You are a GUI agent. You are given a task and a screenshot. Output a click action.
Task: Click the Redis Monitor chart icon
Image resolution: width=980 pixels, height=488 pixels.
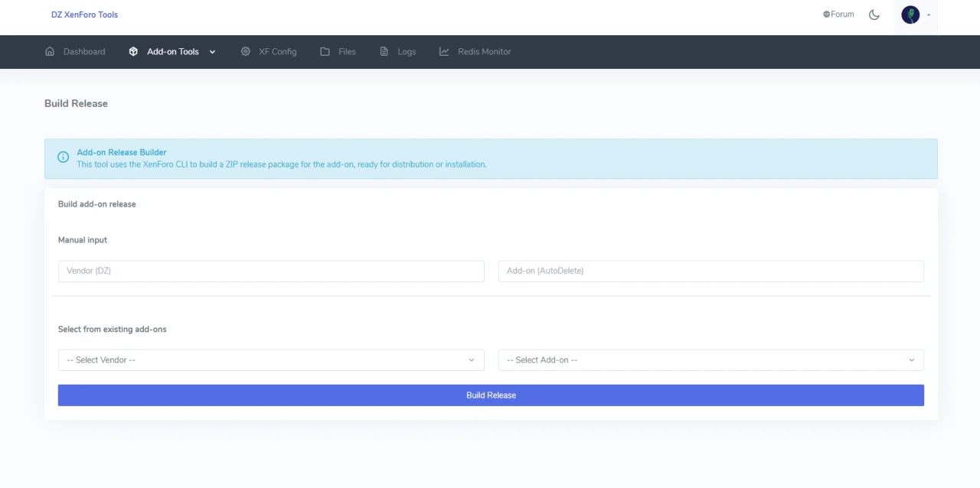[x=444, y=52]
